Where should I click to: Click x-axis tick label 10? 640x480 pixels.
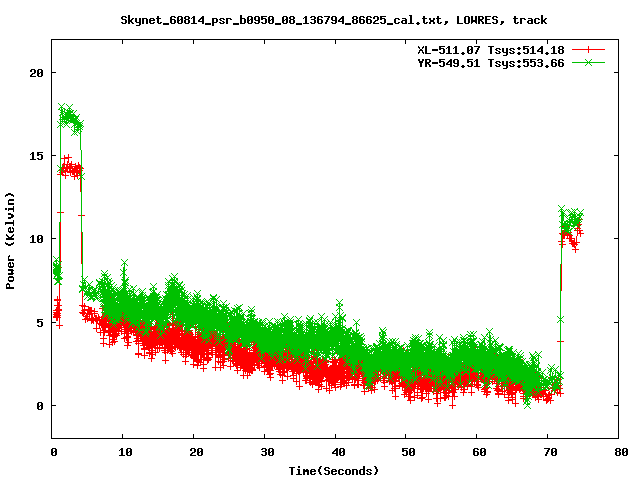point(126,452)
